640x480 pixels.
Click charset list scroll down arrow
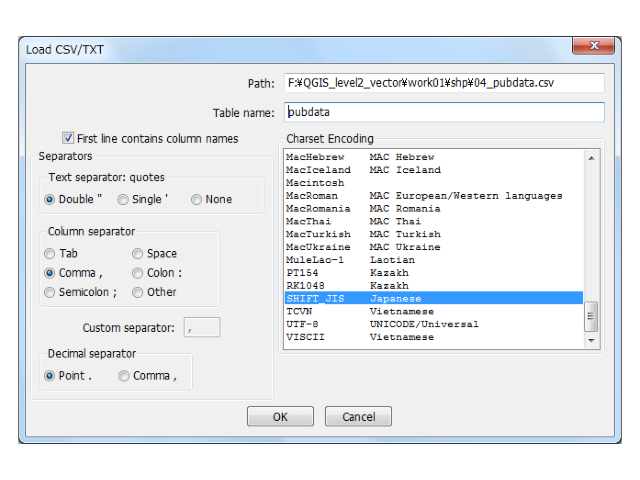(x=591, y=340)
